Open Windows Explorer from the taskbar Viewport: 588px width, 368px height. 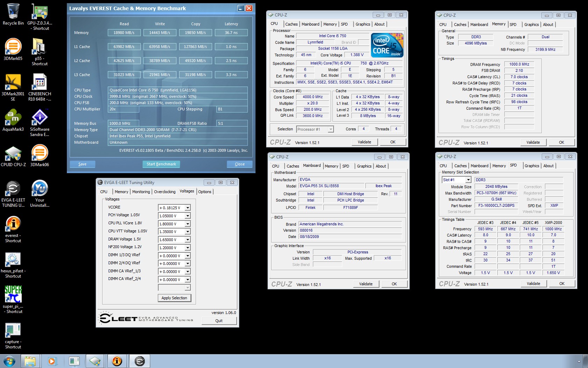pos(30,361)
